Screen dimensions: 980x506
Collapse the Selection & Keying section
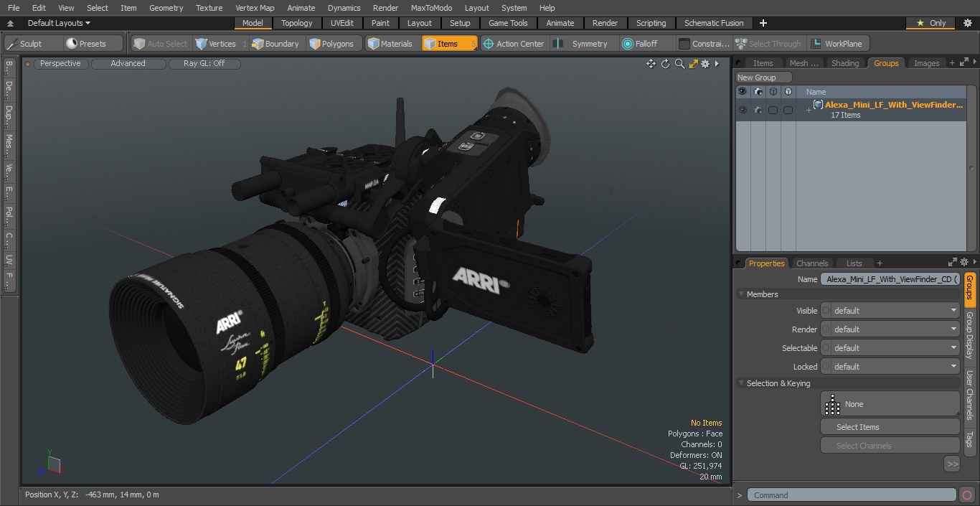[741, 383]
